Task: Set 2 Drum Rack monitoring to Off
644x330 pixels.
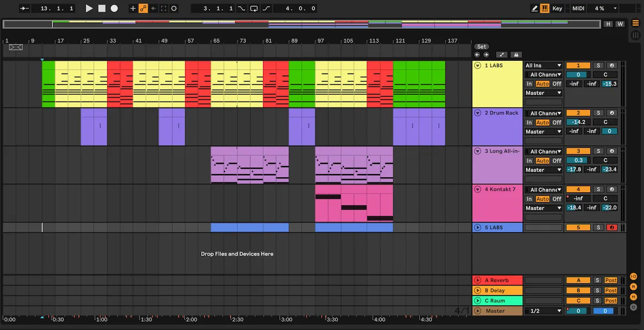Action: tap(557, 122)
